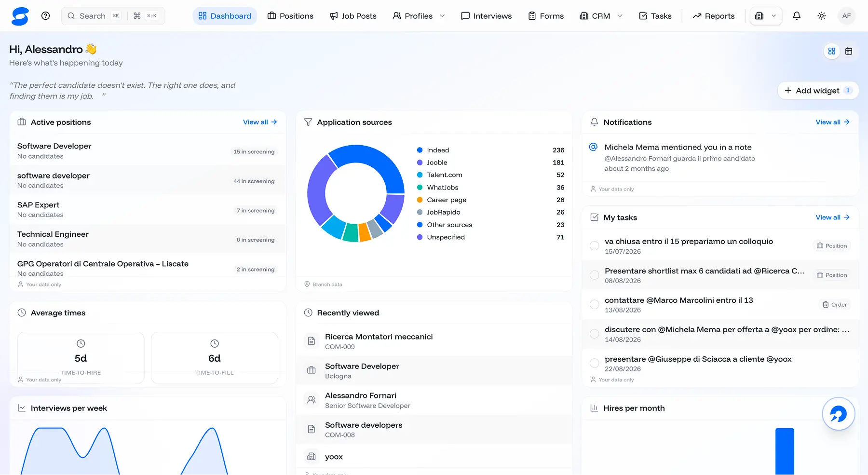Click the command shortcut icon in search bar
868x475 pixels.
click(137, 16)
